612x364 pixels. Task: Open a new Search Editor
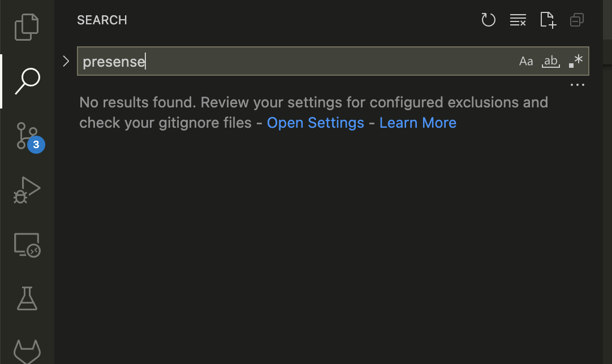[x=548, y=20]
